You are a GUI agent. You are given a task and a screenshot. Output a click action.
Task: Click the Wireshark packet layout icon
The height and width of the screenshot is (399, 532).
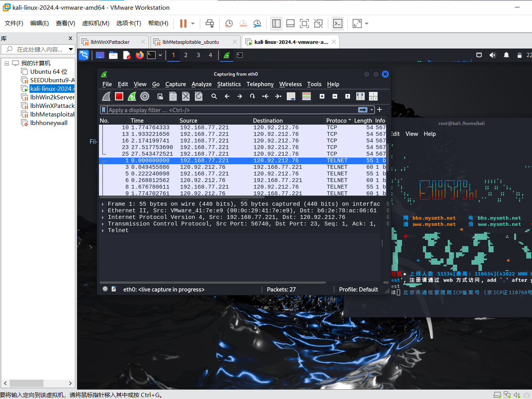[373, 96]
